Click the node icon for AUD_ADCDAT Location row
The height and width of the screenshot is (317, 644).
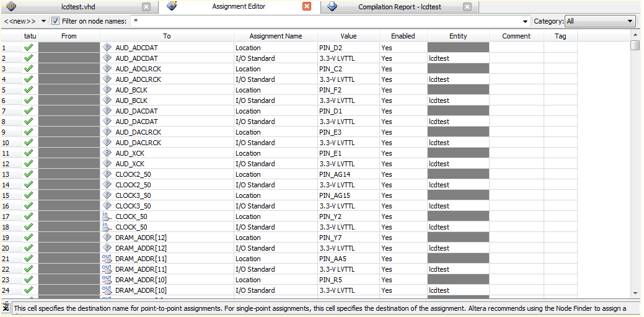(107, 47)
